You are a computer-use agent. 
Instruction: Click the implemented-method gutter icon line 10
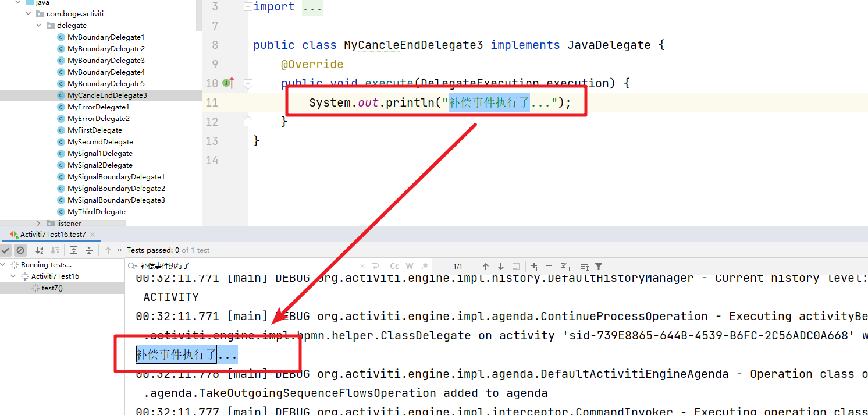click(x=228, y=83)
